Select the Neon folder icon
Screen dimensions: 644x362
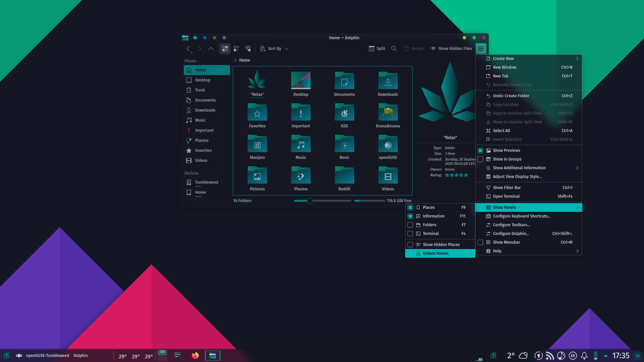(344, 143)
